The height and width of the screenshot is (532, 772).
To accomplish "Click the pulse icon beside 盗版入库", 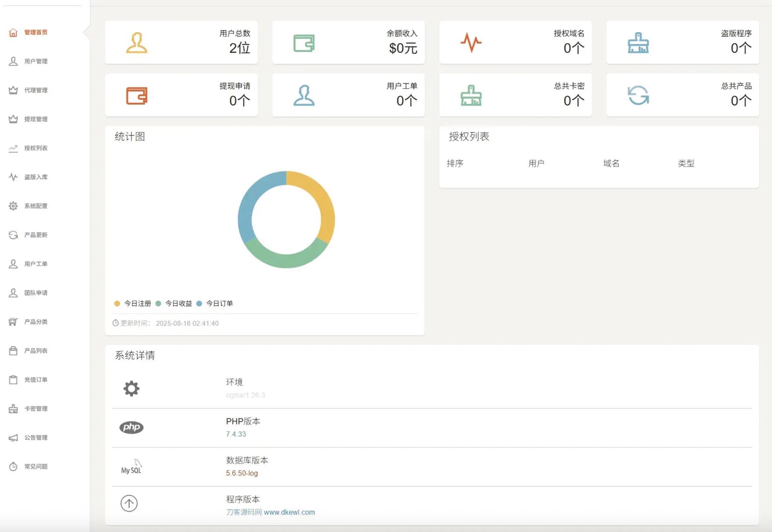I will point(13,177).
